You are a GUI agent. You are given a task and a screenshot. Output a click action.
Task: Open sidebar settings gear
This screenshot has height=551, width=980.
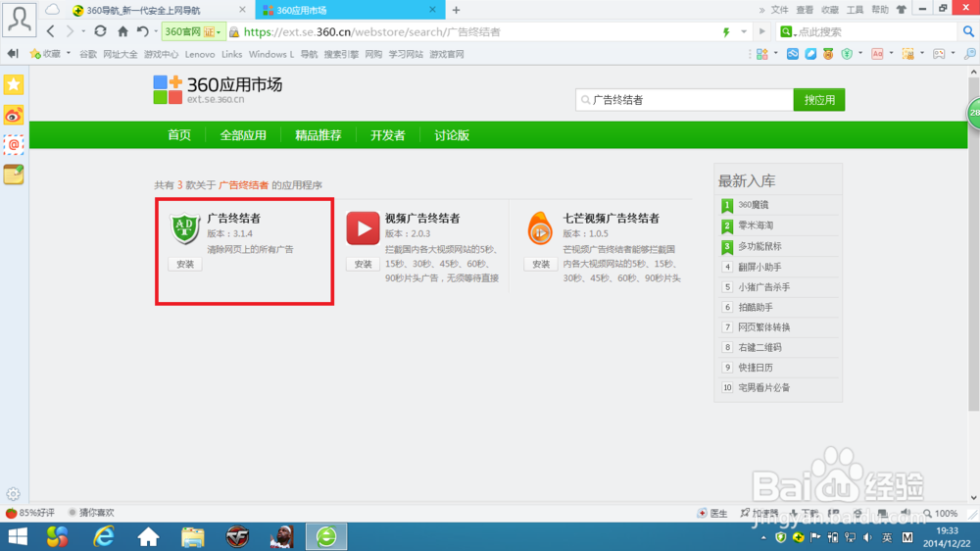[13, 494]
